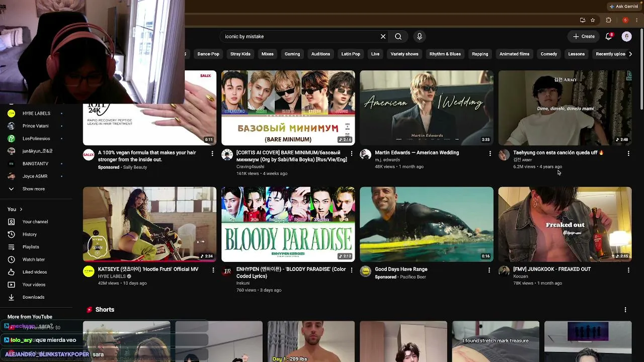
Task: Select the Rhythm & Blues chip
Action: click(x=445, y=54)
